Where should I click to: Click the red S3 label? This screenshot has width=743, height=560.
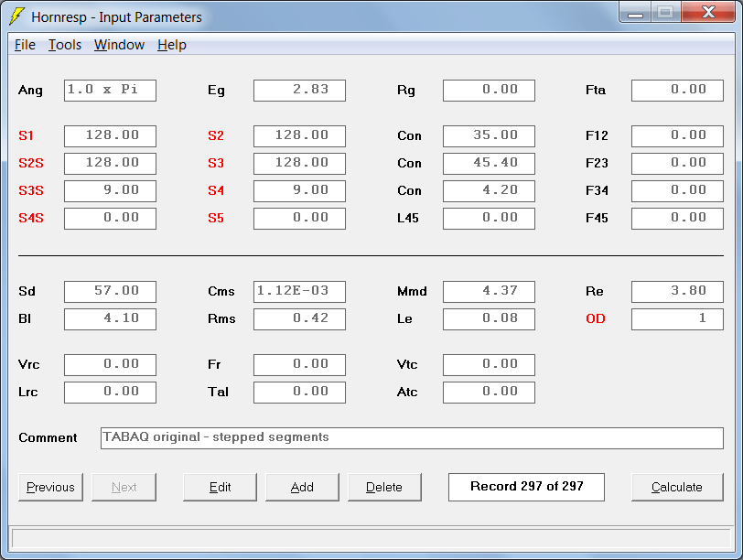(x=216, y=164)
